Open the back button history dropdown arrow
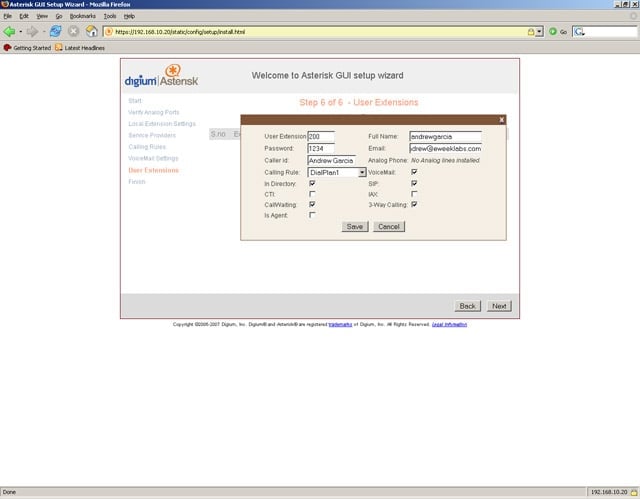Screen dimensions: 640x499 click(x=20, y=32)
